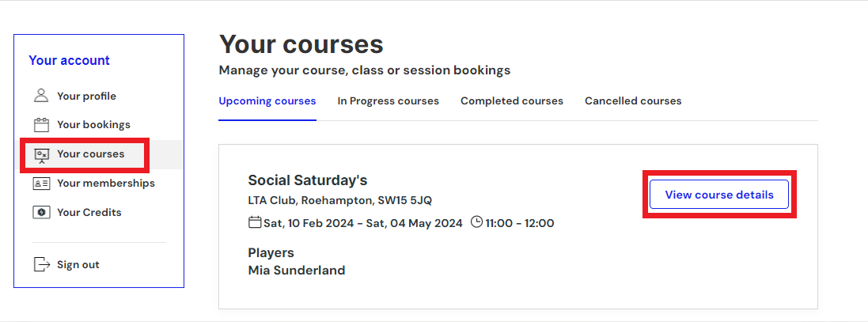
Task: Click the memberships card icon
Action: [x=41, y=183]
